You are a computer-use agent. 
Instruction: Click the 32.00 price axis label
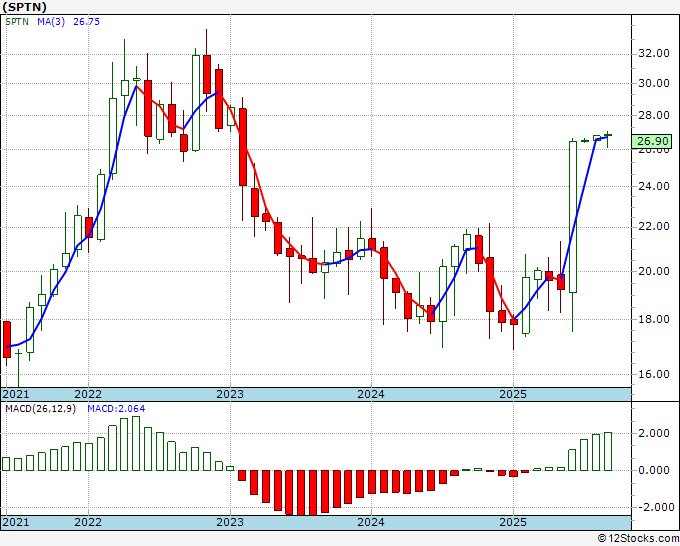[x=652, y=53]
